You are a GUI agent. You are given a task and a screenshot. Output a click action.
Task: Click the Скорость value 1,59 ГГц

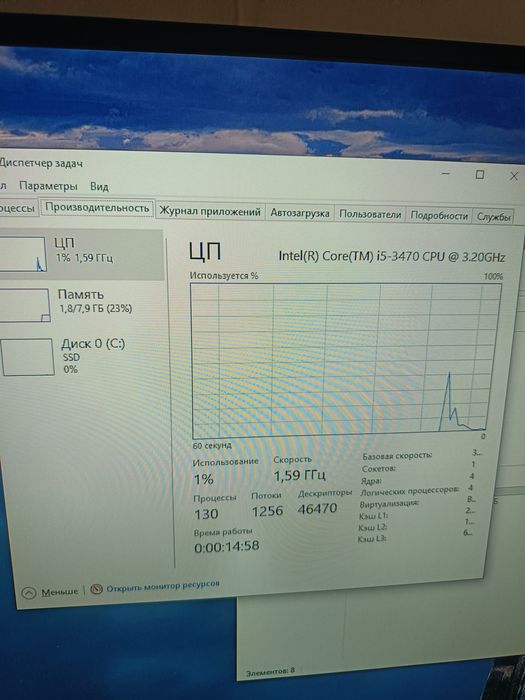pos(300,475)
